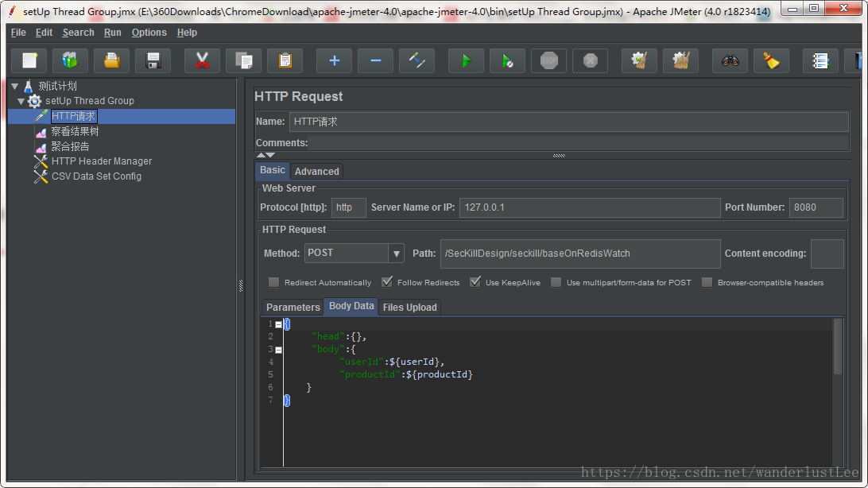The image size is (868, 488).
Task: Select HTTP请求 label in the tree
Action: [74, 116]
